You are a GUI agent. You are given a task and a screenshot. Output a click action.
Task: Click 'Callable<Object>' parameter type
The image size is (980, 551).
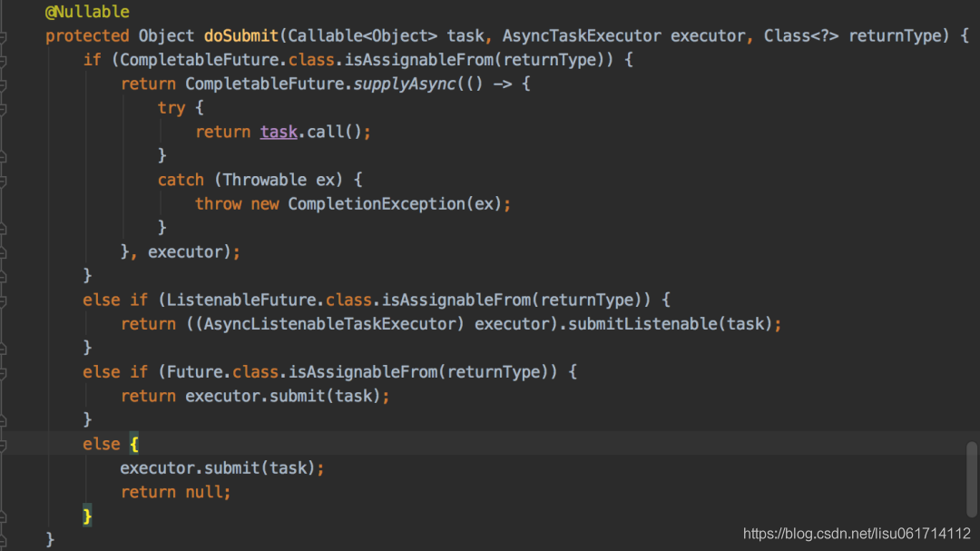pyautogui.click(x=362, y=35)
